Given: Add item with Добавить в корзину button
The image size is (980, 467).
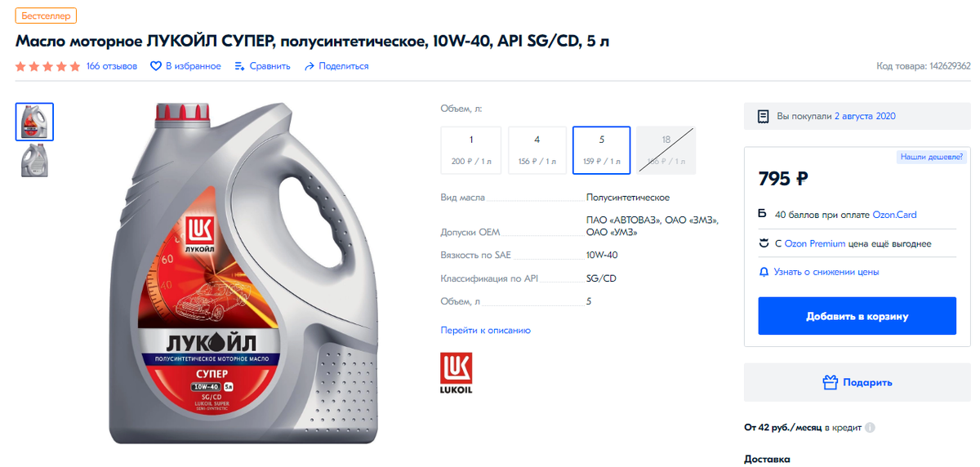Looking at the screenshot, I should coord(857,316).
